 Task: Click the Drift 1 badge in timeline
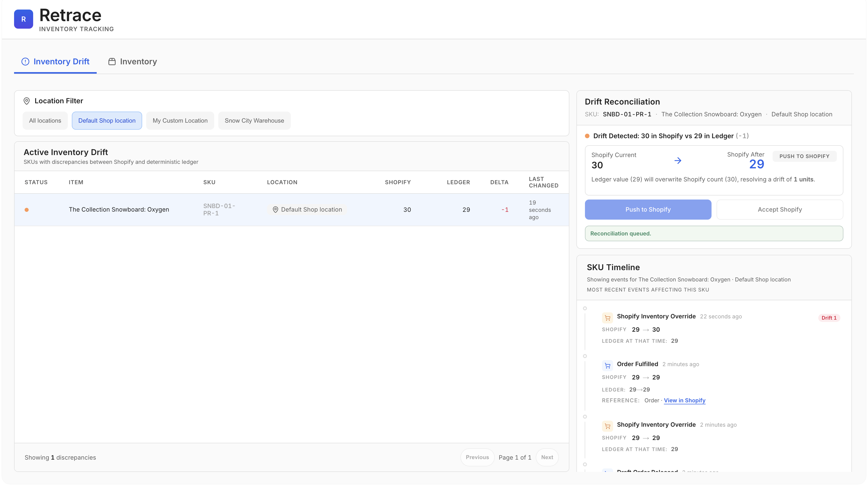[x=829, y=318]
